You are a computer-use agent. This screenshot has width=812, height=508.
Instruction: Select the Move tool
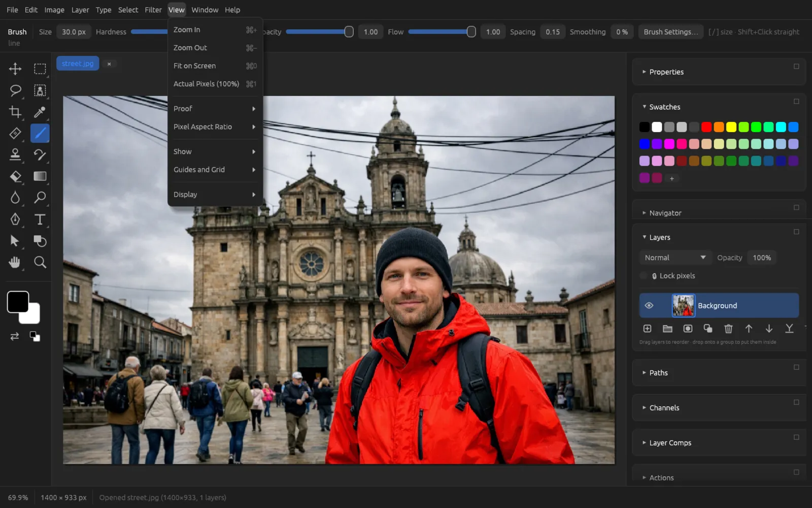pyautogui.click(x=15, y=69)
